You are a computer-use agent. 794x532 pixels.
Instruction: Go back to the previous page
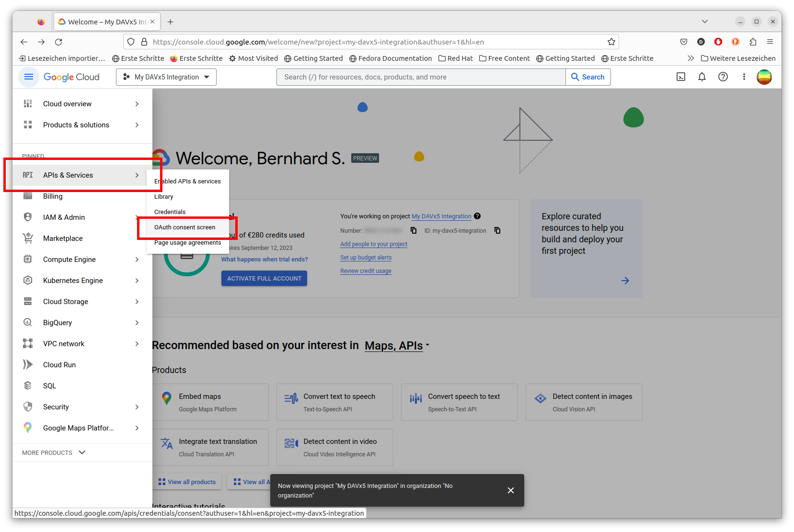pos(24,42)
